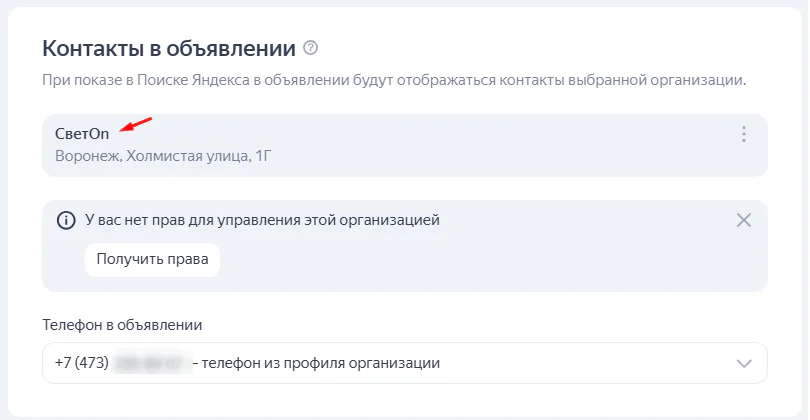This screenshot has width=810, height=420.
Task: Click empty area inside rights notification banner
Action: 465,261
